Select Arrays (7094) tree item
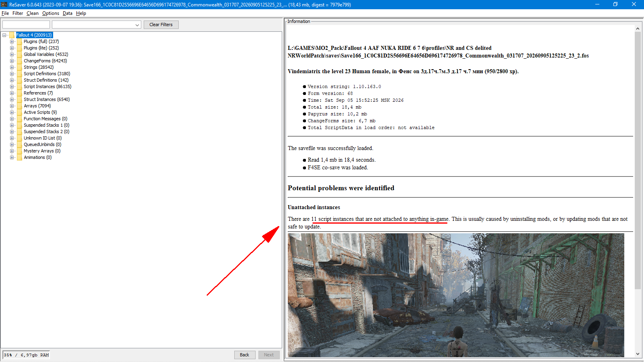The image size is (644, 362). coord(37,106)
